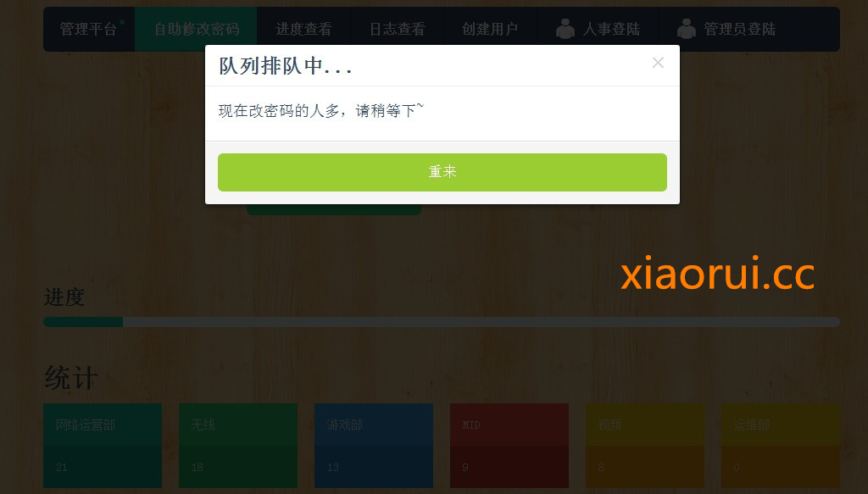868x494 pixels.
Task: Go to the 创建用户 menu item
Action: pos(489,29)
